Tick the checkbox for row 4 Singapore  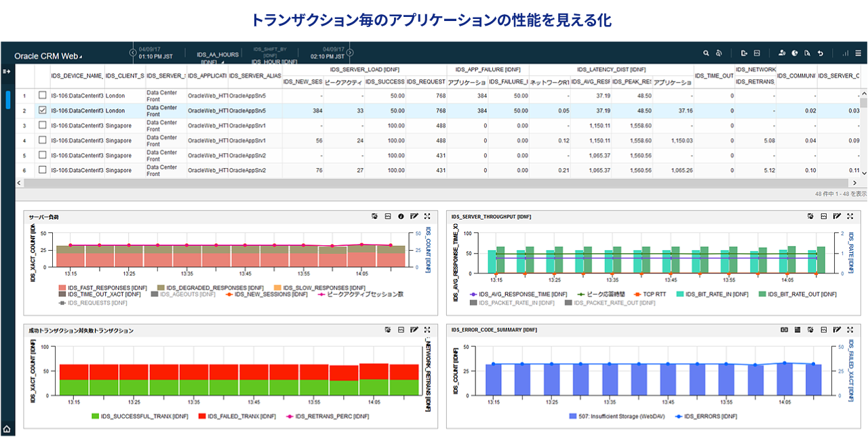[x=43, y=140]
